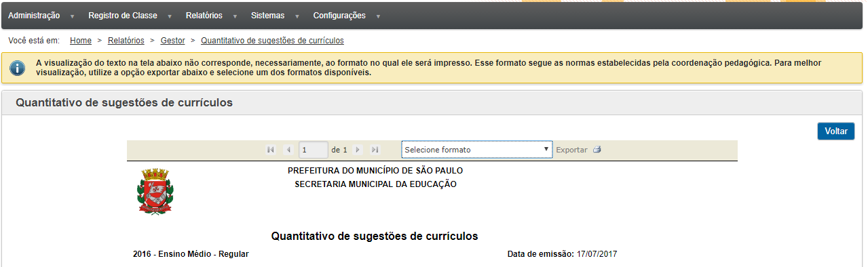Go to Home breadcrumb link
This screenshot has height=267, width=868.
tap(81, 41)
